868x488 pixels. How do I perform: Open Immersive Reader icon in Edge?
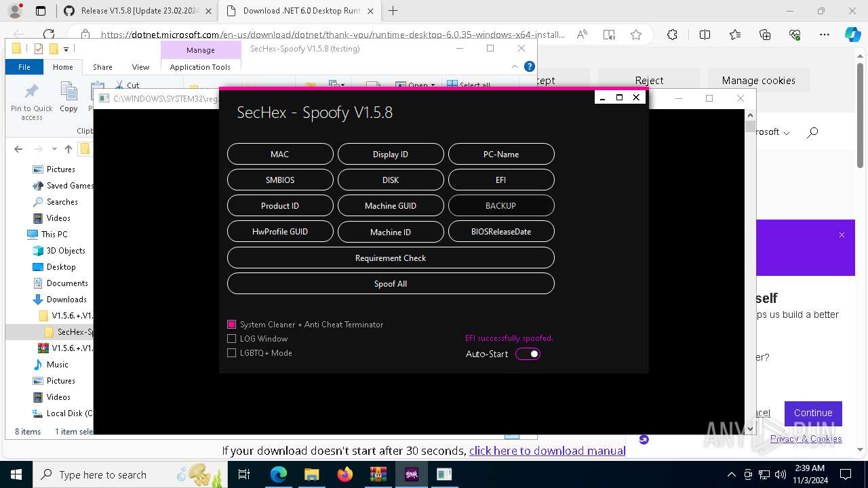coord(609,35)
